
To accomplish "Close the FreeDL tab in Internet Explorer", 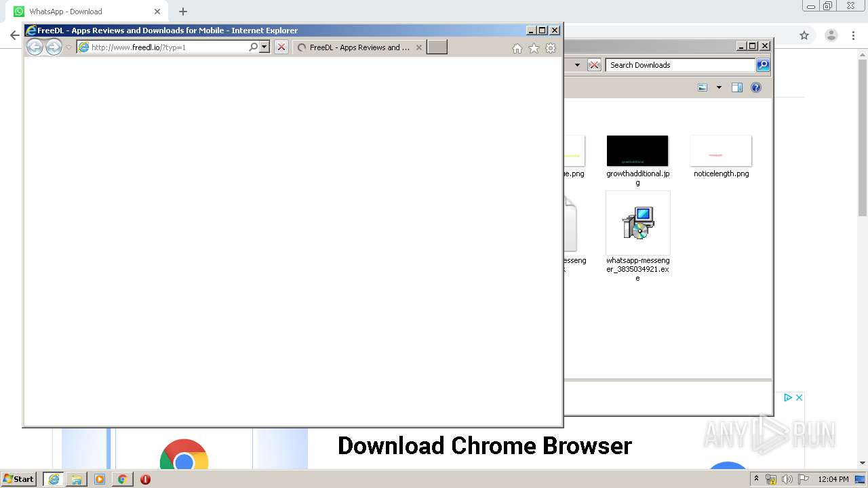I will tap(419, 47).
